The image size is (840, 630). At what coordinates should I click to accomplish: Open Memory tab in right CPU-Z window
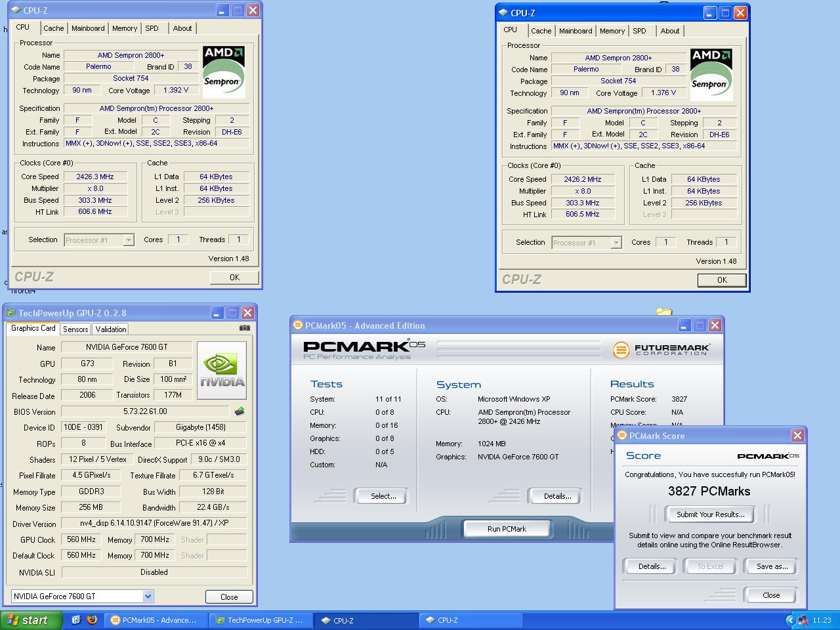tap(612, 31)
